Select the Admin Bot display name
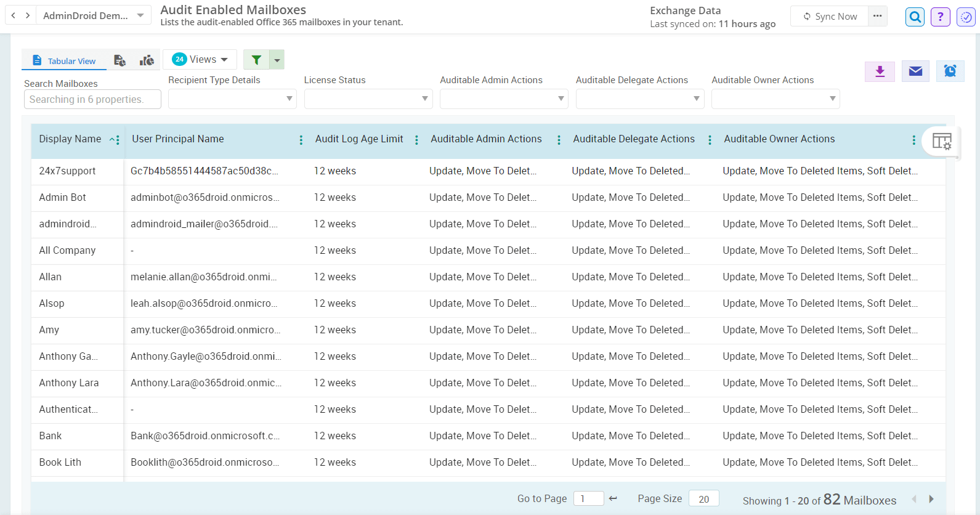The width and height of the screenshot is (980, 515). [x=62, y=198]
